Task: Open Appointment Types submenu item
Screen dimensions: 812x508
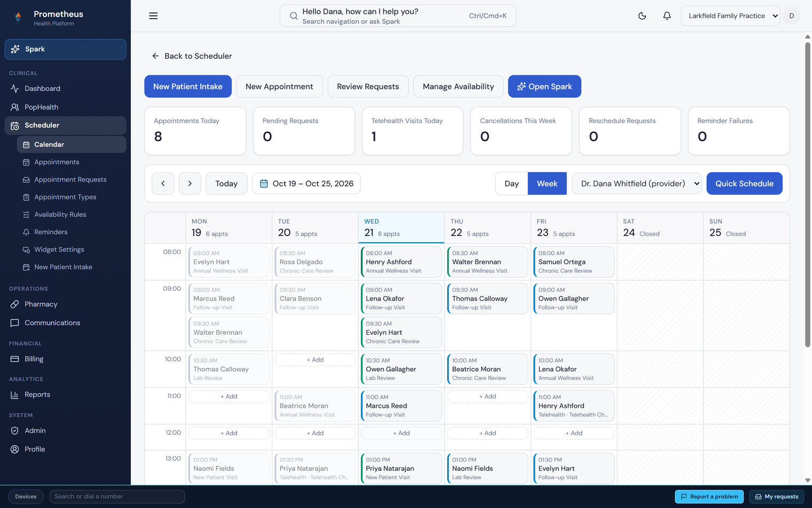Action: pos(72,197)
